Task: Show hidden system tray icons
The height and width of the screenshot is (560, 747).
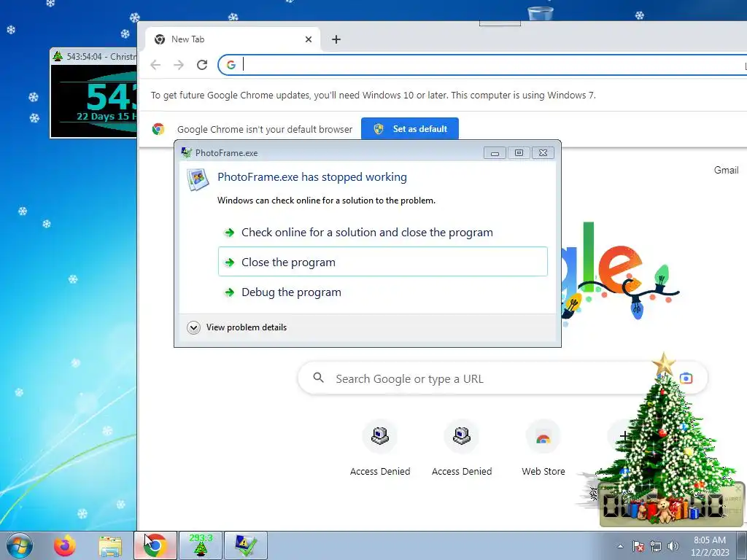Action: pos(620,546)
